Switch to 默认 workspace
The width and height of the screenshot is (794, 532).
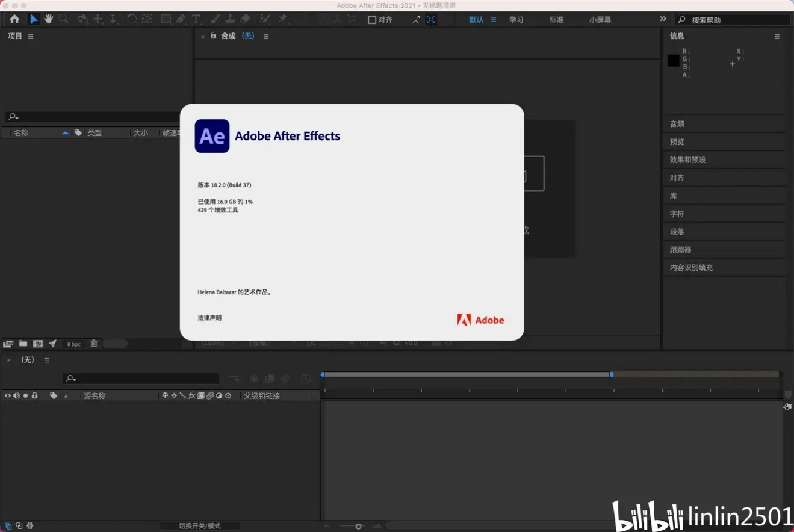coord(476,20)
